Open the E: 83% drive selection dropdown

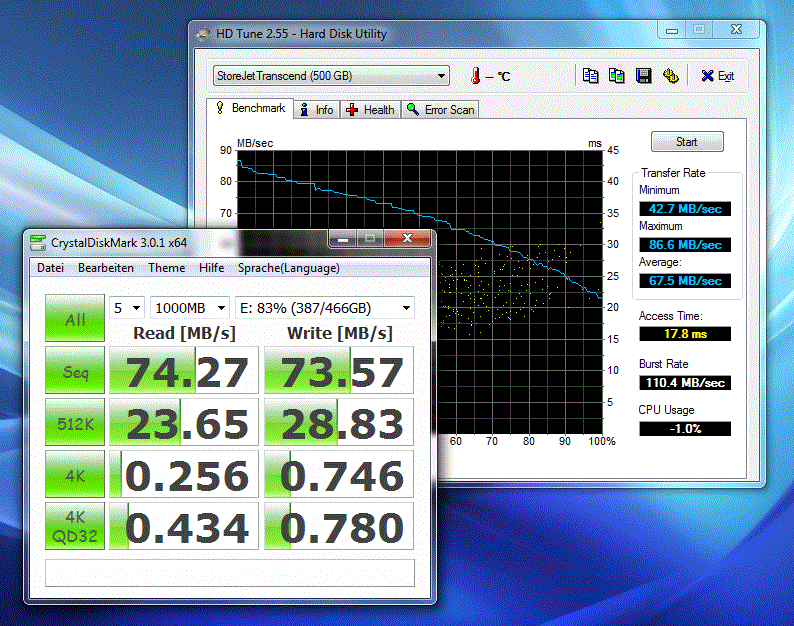(x=325, y=308)
